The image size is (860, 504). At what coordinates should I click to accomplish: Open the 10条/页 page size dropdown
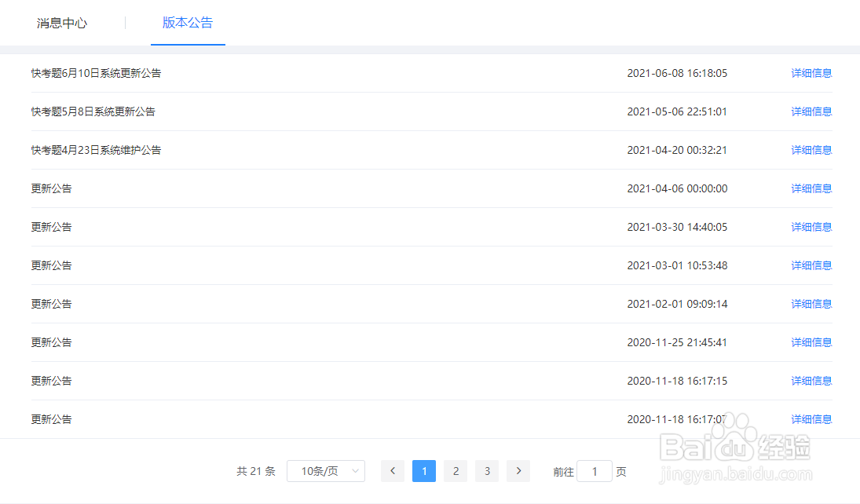326,471
